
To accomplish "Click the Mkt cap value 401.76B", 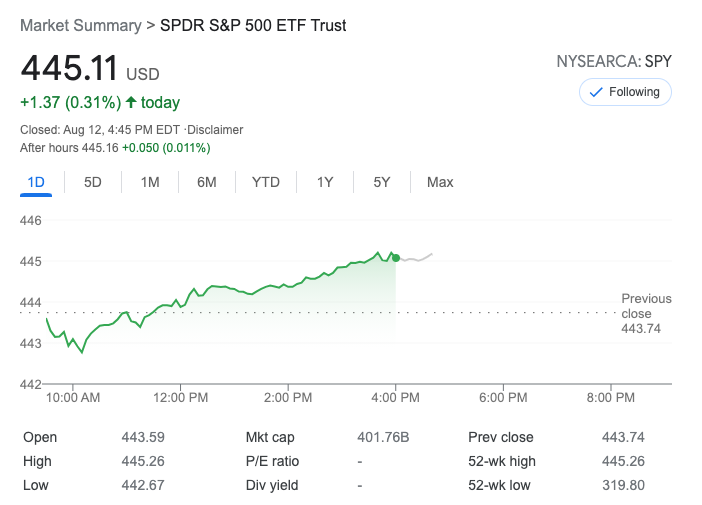I will pyautogui.click(x=383, y=437).
